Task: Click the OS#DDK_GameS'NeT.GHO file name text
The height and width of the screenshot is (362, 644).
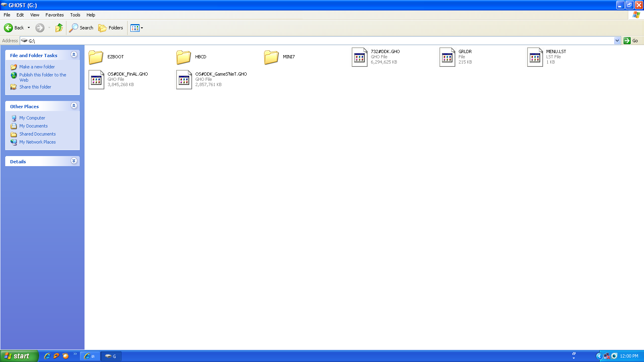Action: (221, 74)
